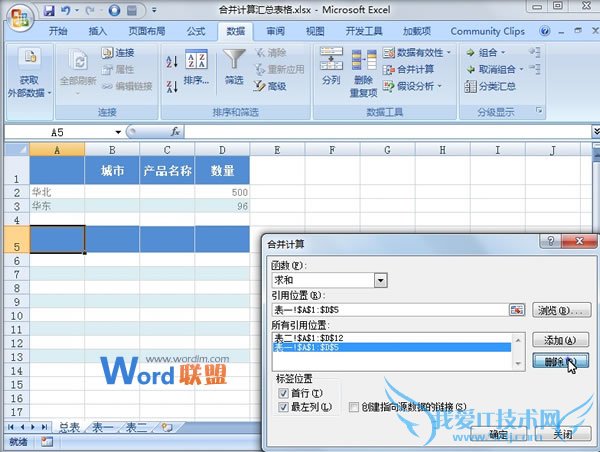The image size is (600, 452).
Task: Sort descending with the Z to A icon
Action: tap(171, 86)
